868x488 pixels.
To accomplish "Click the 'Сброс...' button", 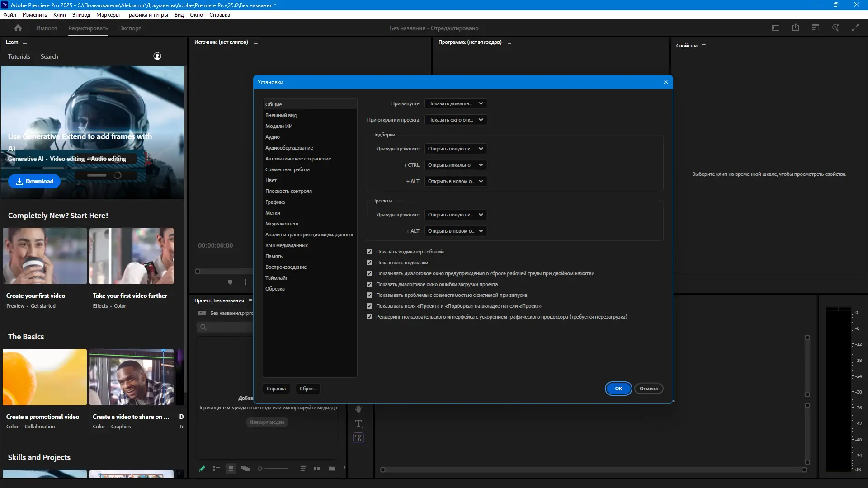I will tap(307, 389).
